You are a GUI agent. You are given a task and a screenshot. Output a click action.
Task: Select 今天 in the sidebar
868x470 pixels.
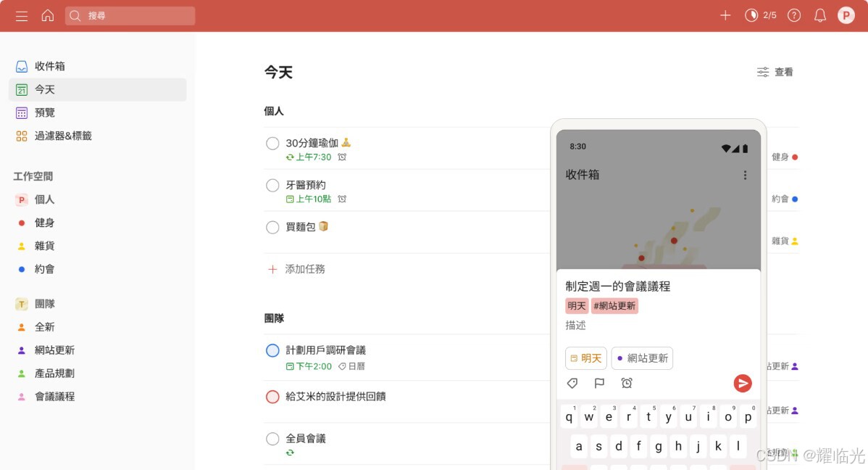[97, 90]
